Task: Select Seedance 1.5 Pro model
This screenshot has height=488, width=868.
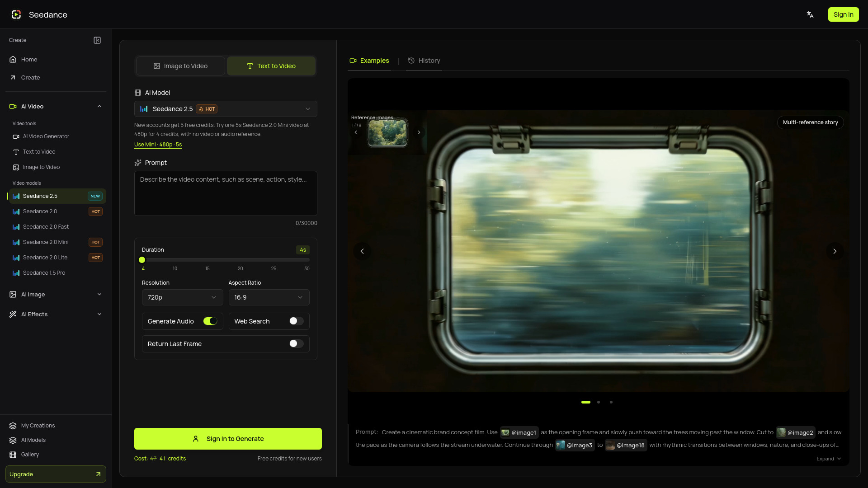Action: [58, 273]
